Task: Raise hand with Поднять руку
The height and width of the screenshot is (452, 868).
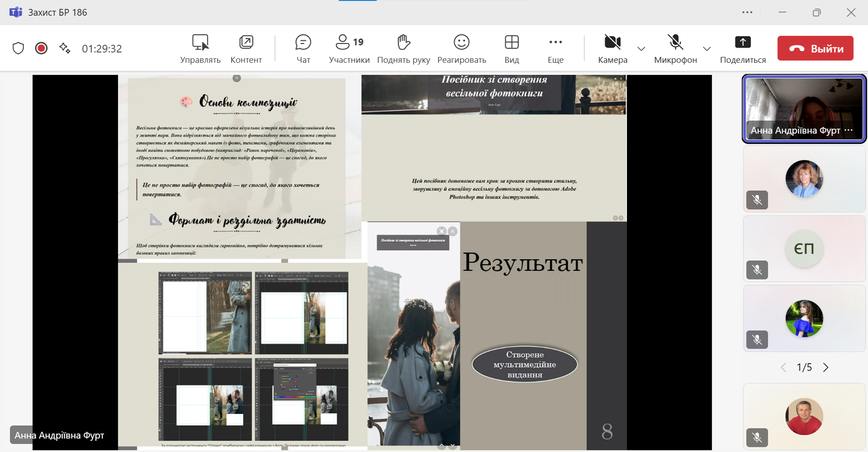Action: [403, 48]
